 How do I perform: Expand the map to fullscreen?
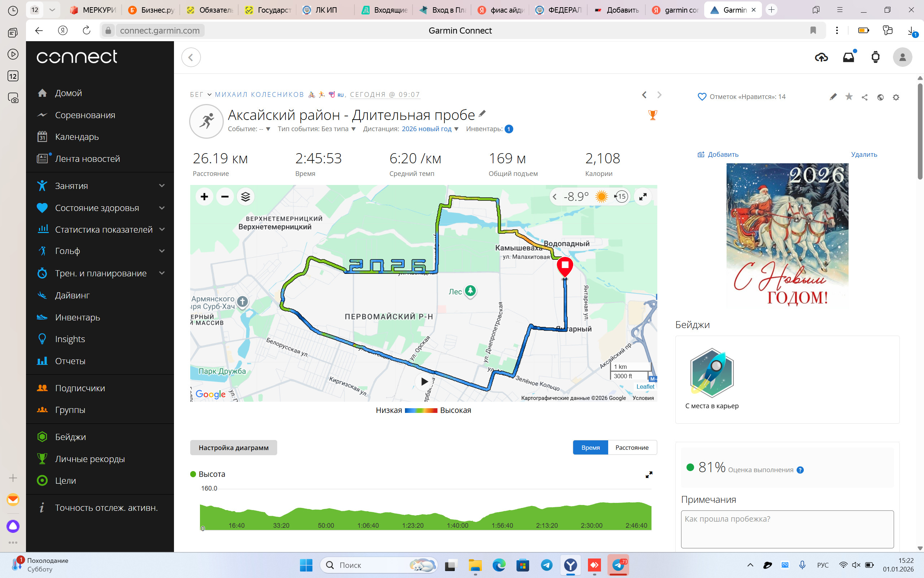643,197
